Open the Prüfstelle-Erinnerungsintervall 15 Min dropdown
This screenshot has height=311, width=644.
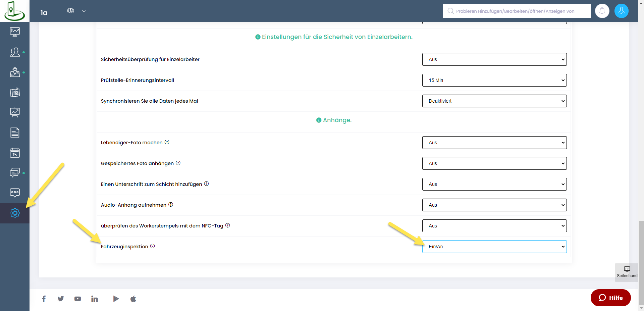point(494,80)
